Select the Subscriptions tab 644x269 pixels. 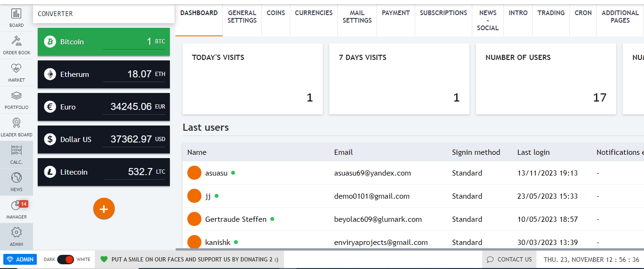[443, 13]
